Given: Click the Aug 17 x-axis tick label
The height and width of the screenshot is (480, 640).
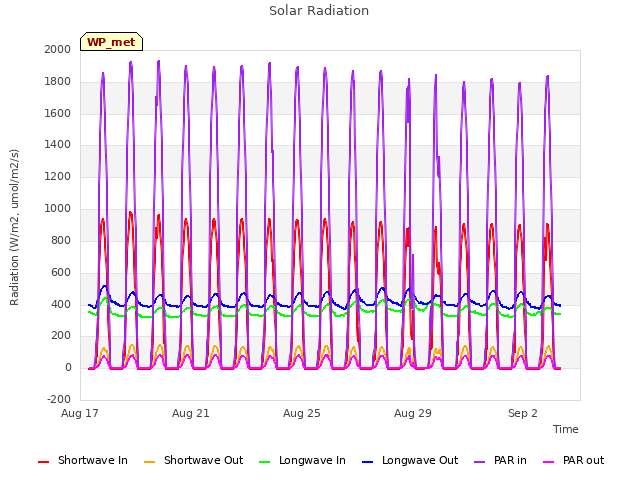Looking at the screenshot, I should (80, 413).
